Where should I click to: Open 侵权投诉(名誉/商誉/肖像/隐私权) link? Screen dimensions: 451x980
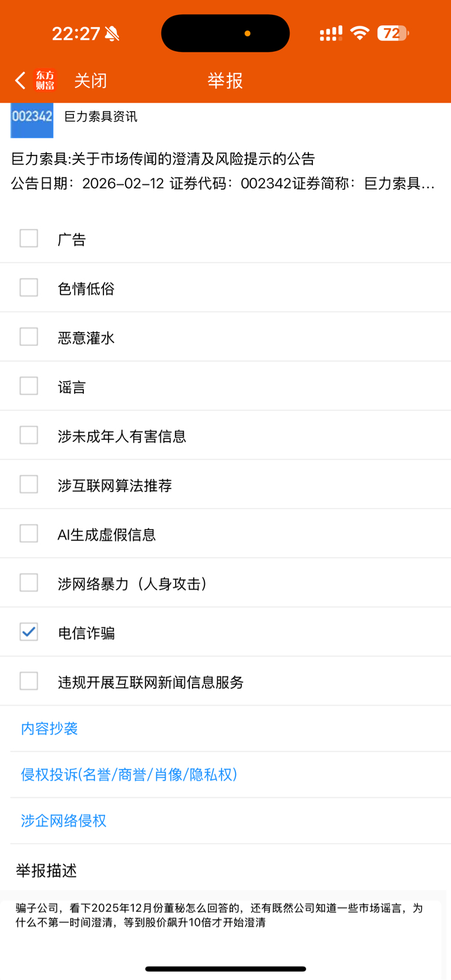tap(129, 775)
